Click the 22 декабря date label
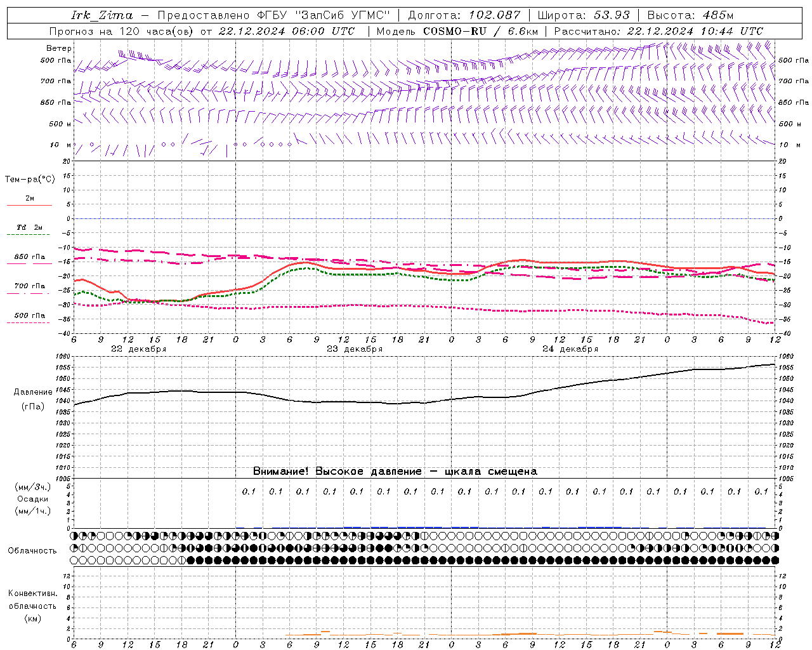 coord(138,349)
